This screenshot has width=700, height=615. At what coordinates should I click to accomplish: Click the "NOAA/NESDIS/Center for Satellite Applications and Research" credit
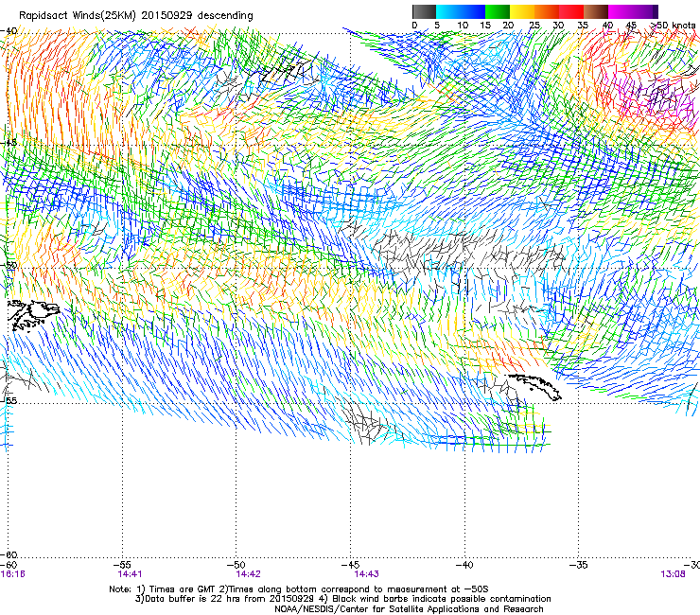[x=409, y=609]
